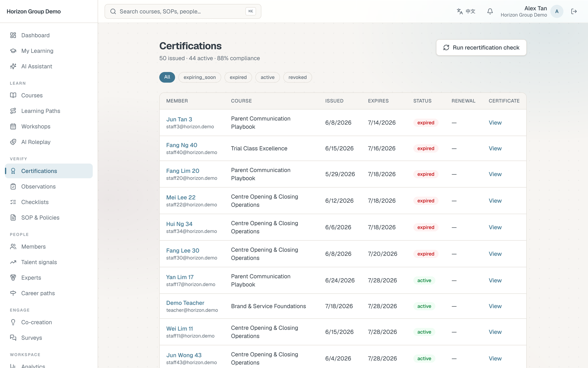Click the translate language icon
Viewport: 588px width, 368px height.
(460, 11)
